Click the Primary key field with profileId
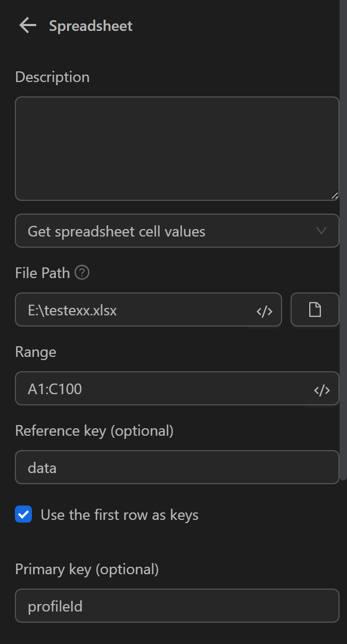347x644 pixels. point(177,606)
